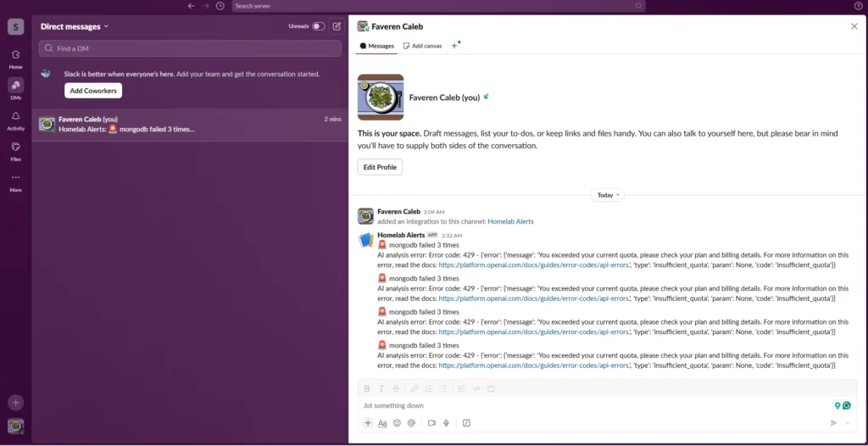Open the DMs section in sidebar
The width and height of the screenshot is (868, 446).
pyautogui.click(x=15, y=89)
